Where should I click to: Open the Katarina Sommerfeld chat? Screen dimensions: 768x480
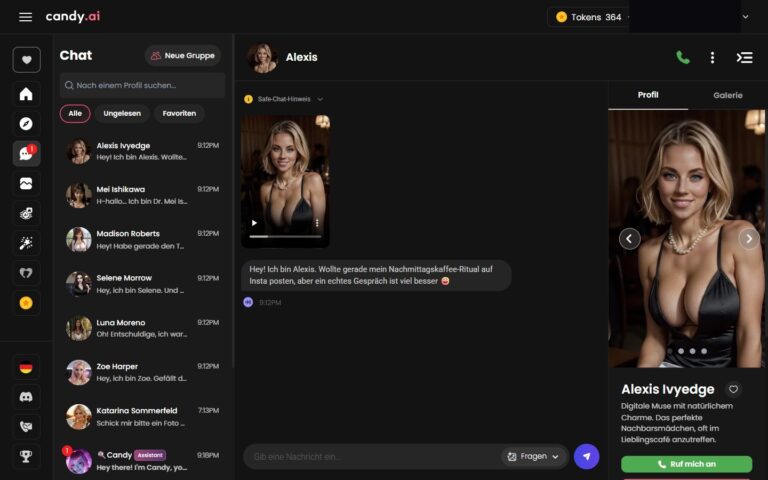[142, 416]
